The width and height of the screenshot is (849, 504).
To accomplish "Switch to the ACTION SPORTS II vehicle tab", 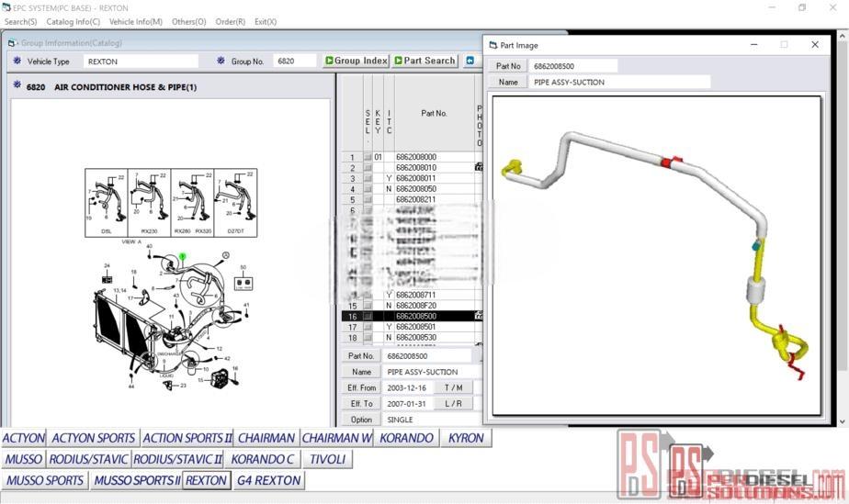I will (187, 438).
